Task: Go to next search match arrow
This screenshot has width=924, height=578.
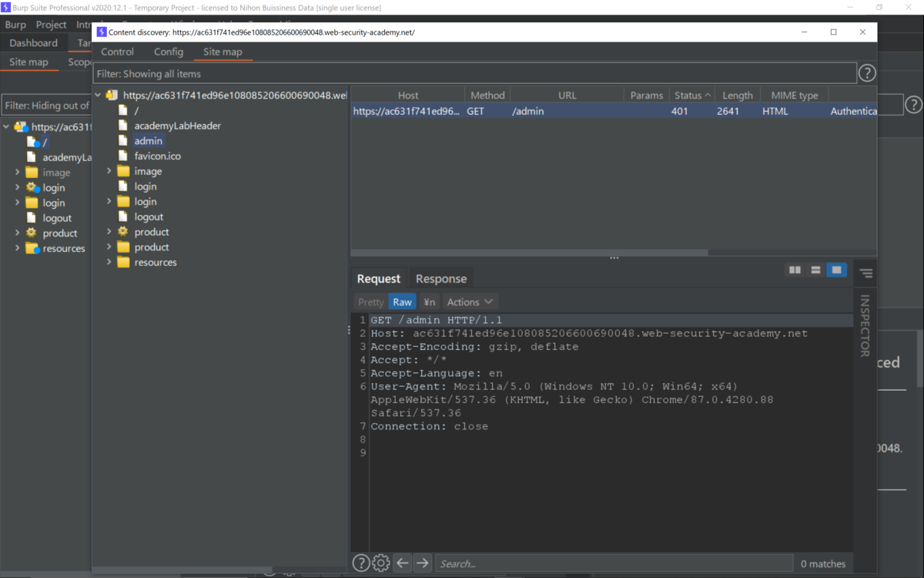Action: pyautogui.click(x=422, y=563)
